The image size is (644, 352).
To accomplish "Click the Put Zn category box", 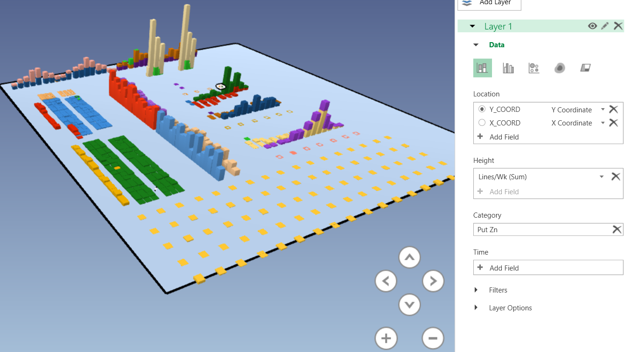I will click(x=548, y=229).
